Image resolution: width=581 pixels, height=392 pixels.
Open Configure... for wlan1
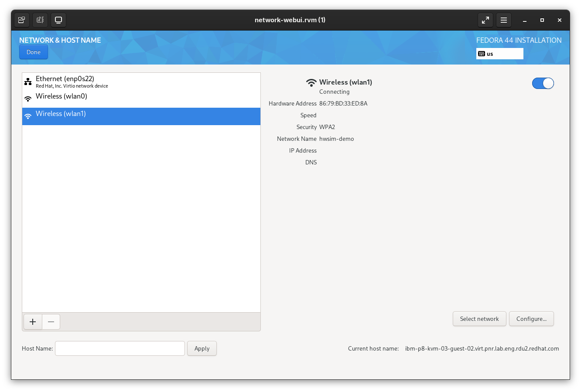point(532,319)
